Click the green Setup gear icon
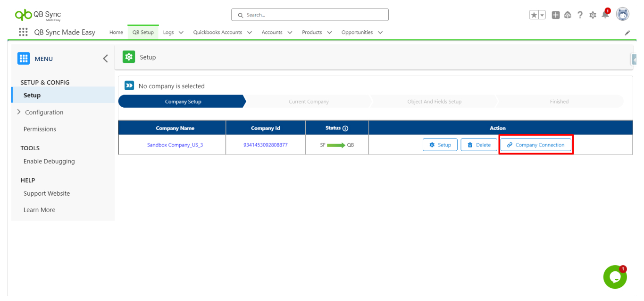This screenshot has width=644, height=301. pyautogui.click(x=128, y=57)
